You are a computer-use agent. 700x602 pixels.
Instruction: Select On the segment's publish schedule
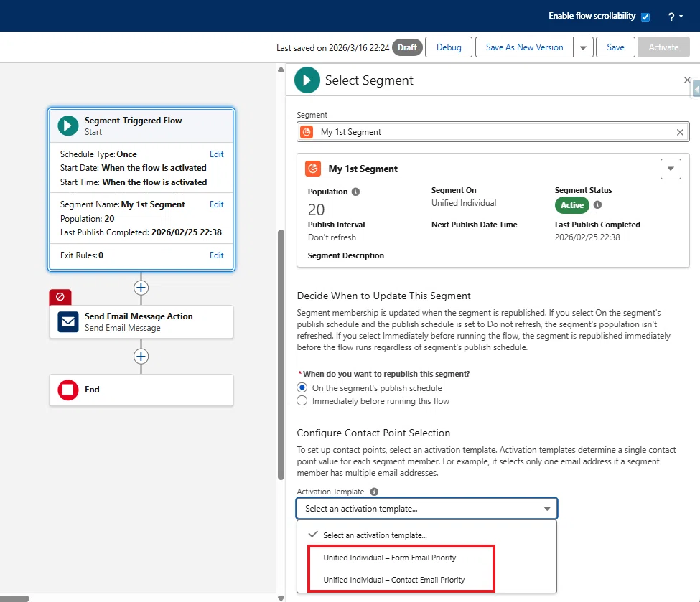tap(302, 387)
